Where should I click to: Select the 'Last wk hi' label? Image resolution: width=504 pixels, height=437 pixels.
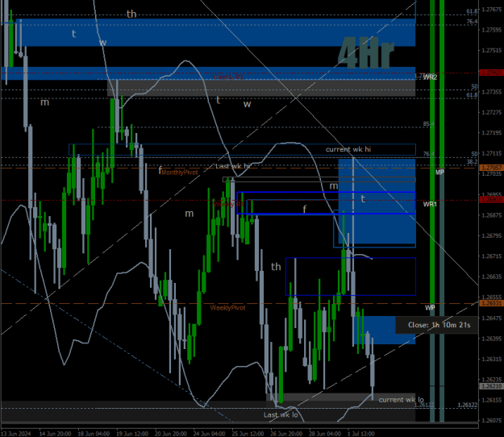click(x=232, y=166)
